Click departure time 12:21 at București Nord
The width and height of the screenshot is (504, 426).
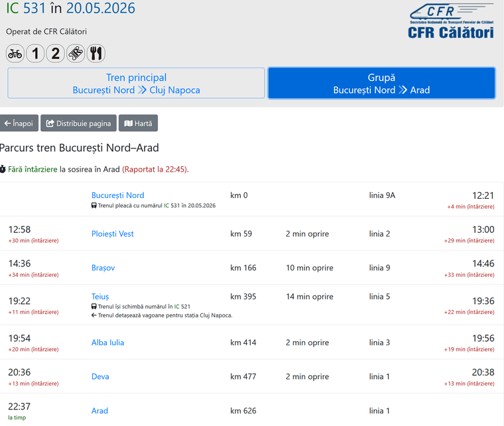(x=483, y=195)
